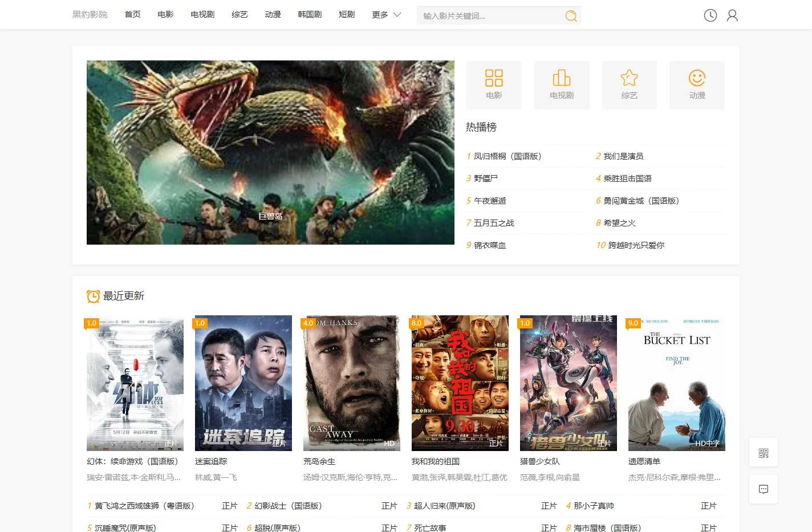The image size is (812, 532).
Task: Open list item 沉睡魔咒(原声版)
Action: pos(125,528)
